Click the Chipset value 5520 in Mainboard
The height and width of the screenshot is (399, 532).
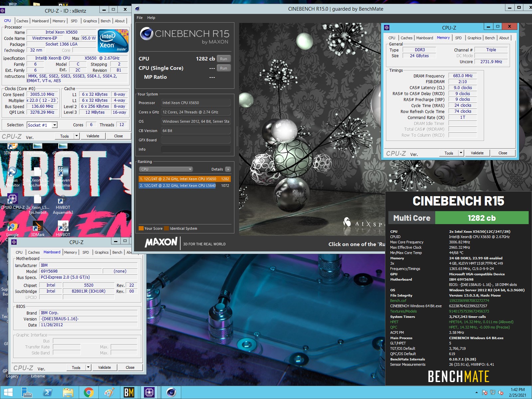coord(88,285)
